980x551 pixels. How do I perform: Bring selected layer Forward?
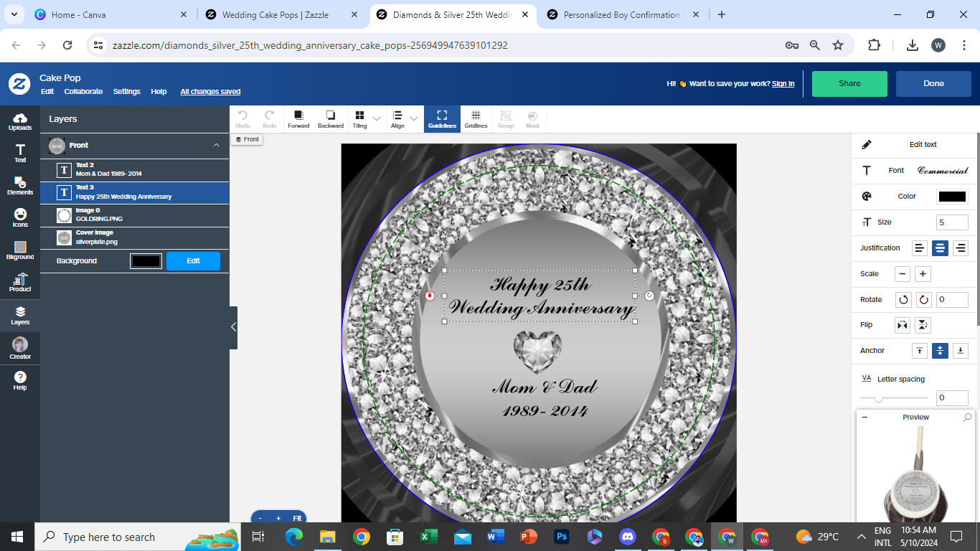coord(298,119)
